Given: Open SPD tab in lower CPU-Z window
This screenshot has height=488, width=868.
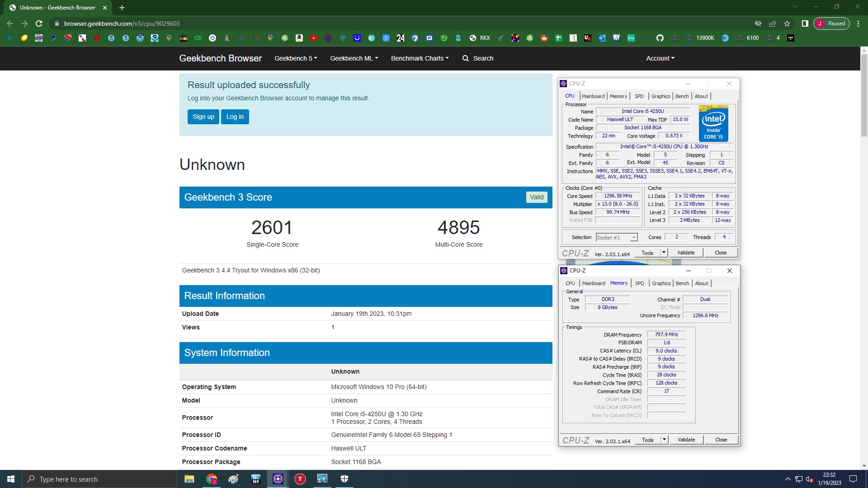Looking at the screenshot, I should click(639, 283).
